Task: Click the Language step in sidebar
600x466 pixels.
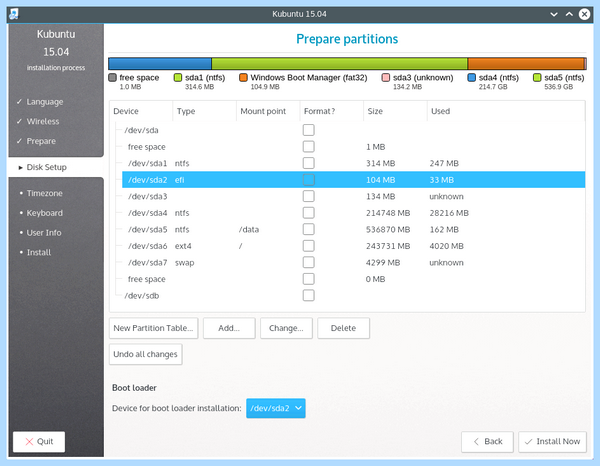Action: [45, 102]
